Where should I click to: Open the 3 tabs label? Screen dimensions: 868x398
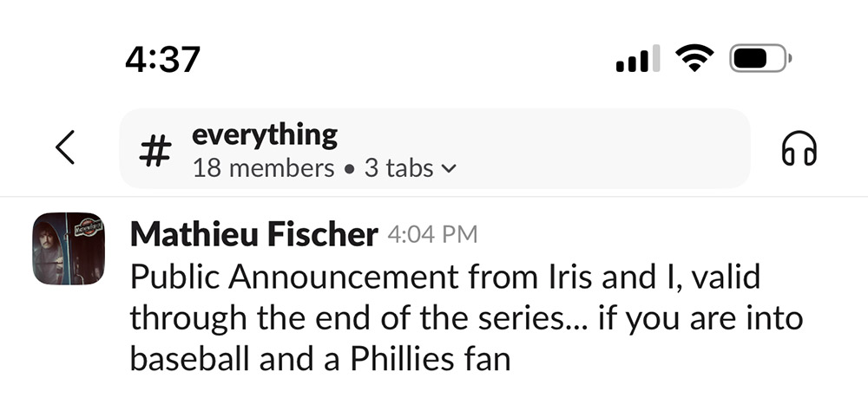tap(398, 168)
